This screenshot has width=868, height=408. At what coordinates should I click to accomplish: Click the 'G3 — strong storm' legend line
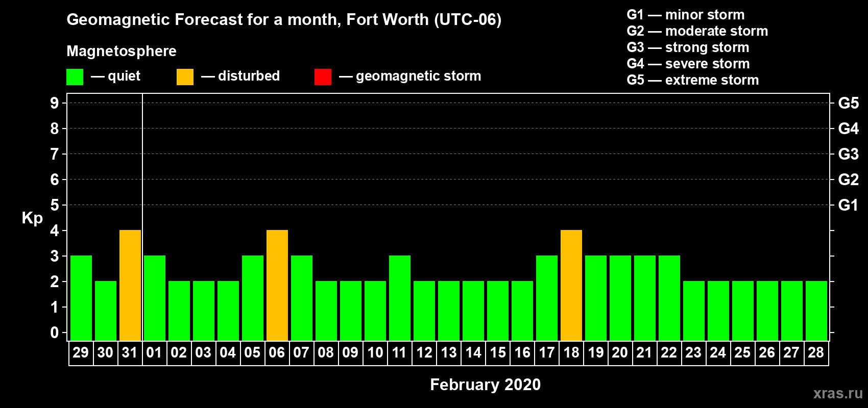(688, 47)
